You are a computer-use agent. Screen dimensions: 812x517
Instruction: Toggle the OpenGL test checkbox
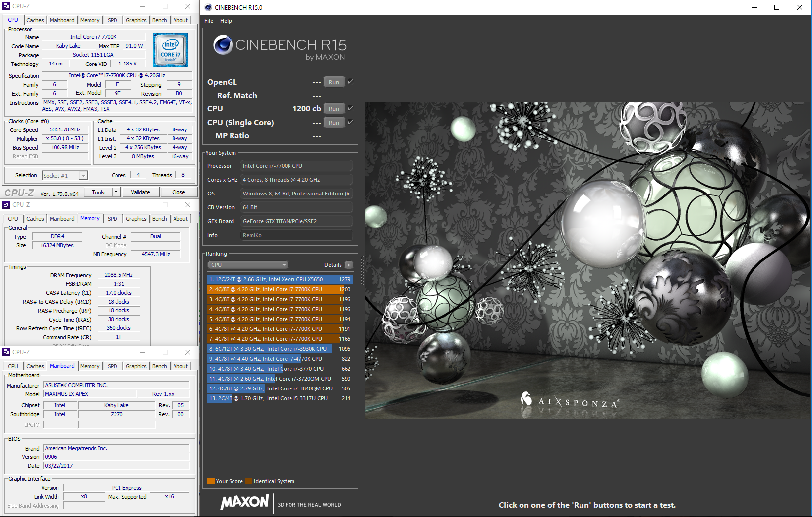click(350, 82)
